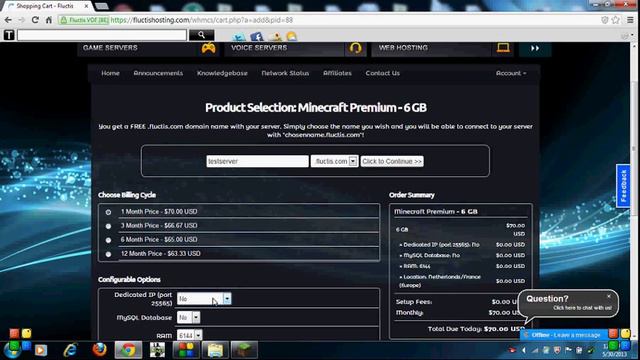Select the 3 Month Price billing cycle
Image resolution: width=640 pixels, height=360 pixels.
pyautogui.click(x=108, y=226)
